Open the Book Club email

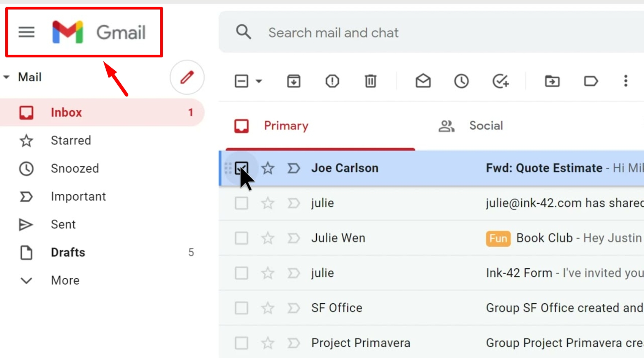[431, 238]
